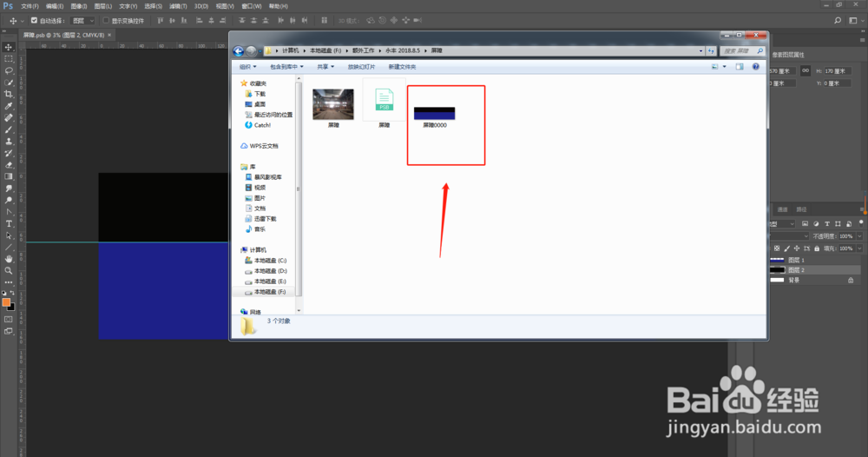Select the History Brush tool
This screenshot has height=457, width=868.
(x=9, y=153)
